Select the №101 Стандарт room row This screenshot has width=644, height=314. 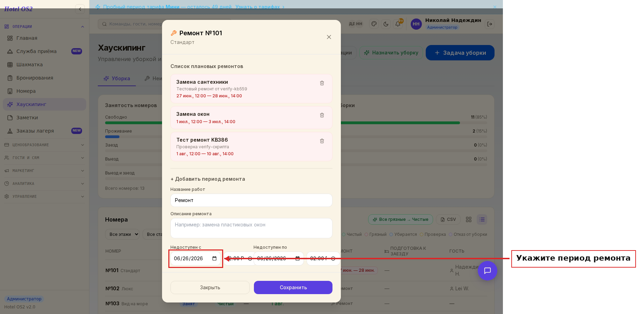(x=296, y=270)
